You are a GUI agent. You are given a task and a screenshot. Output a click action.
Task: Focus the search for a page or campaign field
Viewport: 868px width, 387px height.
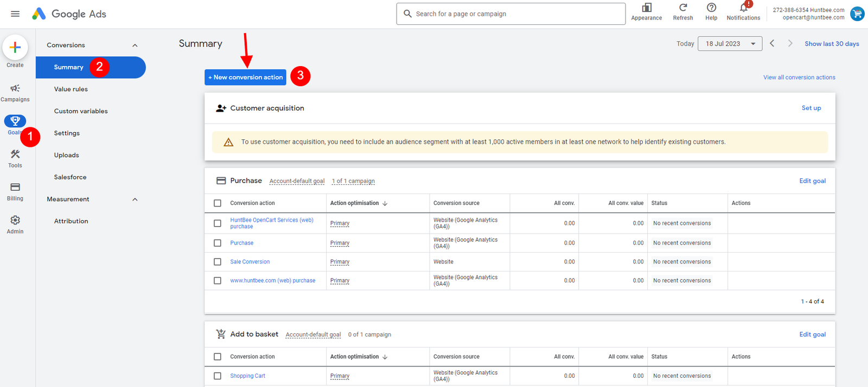(x=510, y=14)
